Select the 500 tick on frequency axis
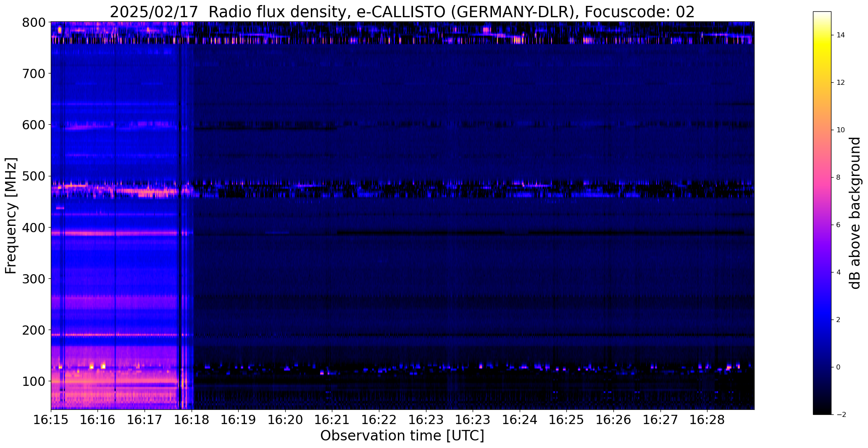 click(33, 176)
